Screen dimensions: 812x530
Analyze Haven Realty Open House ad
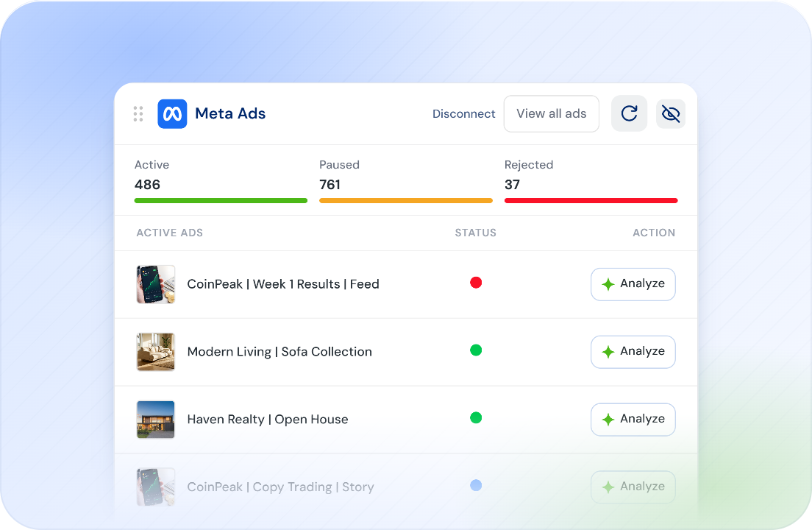point(633,419)
